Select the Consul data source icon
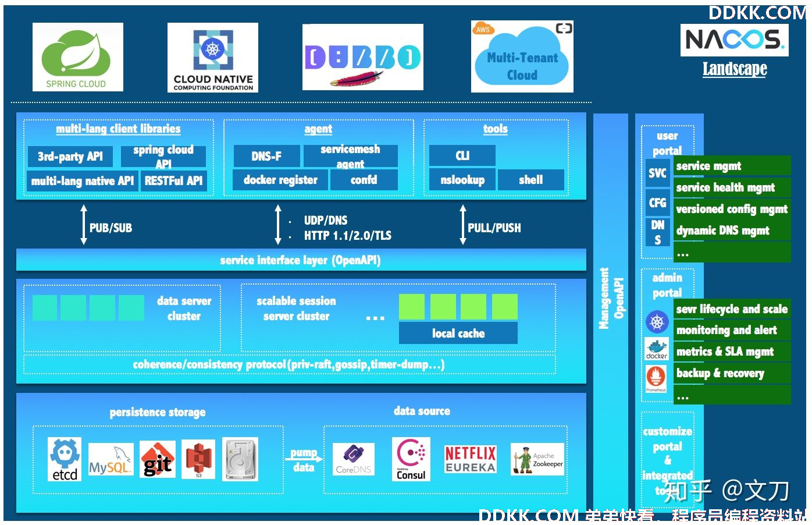The image size is (812, 525). coord(411,459)
